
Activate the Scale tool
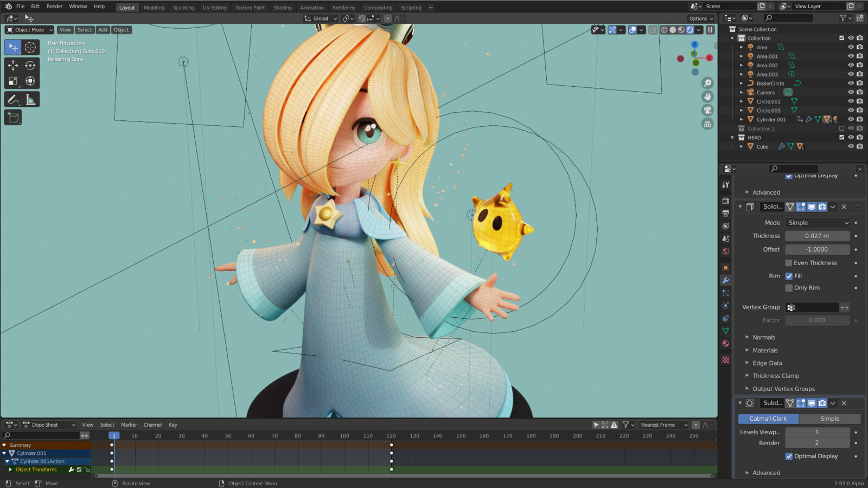click(x=13, y=81)
